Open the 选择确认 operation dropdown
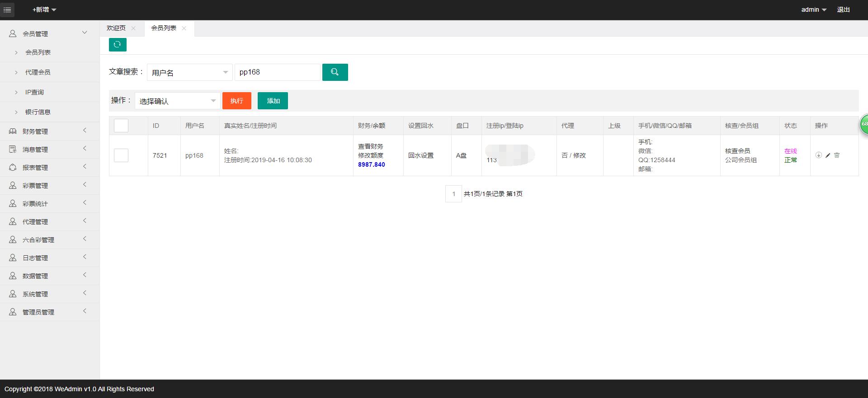 177,101
